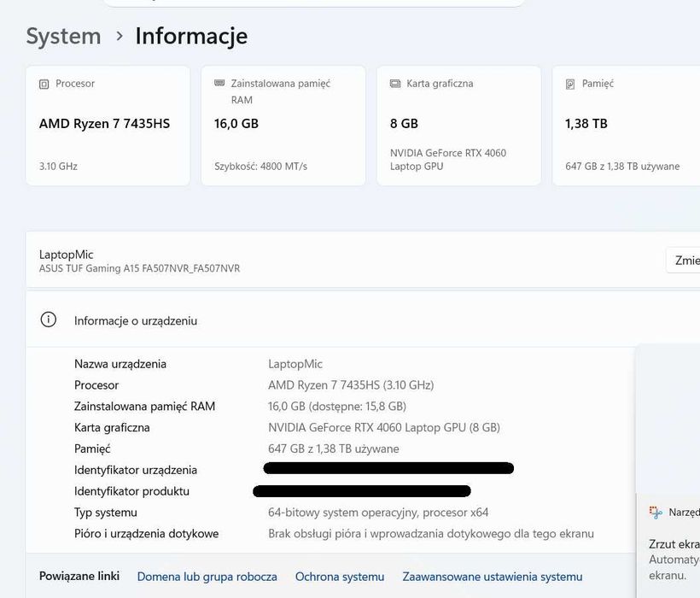700x598 pixels.
Task: Click the 'AMD Ryzen 7 7435HS (3.10 GHz)' value
Action: point(351,385)
